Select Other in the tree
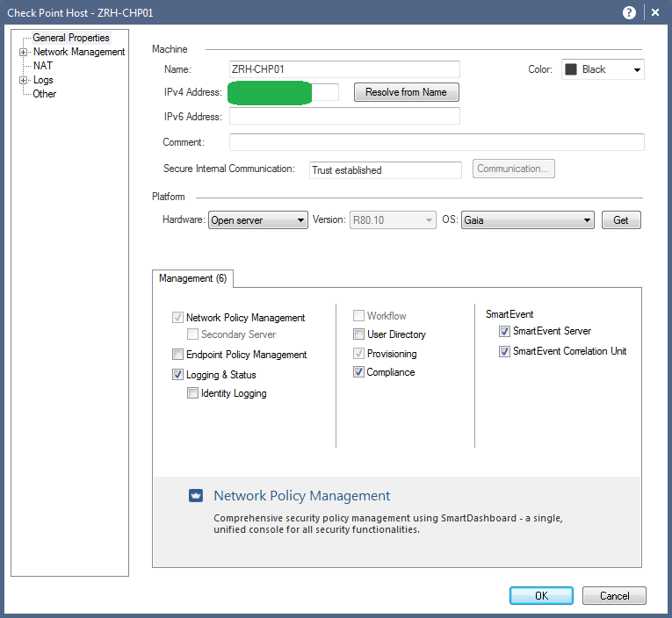This screenshot has width=672, height=618. coord(45,94)
